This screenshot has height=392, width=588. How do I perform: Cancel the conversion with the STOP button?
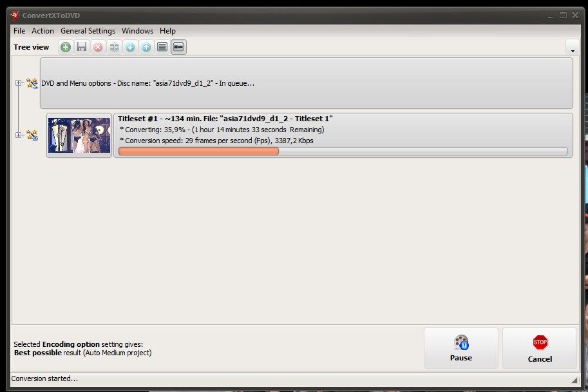[x=540, y=348]
